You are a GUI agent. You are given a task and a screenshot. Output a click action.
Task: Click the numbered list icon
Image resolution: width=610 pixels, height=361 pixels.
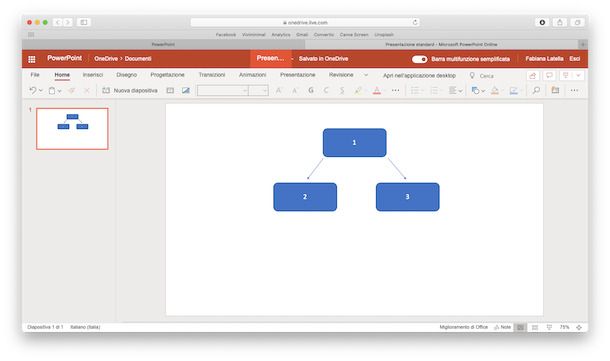click(x=434, y=90)
